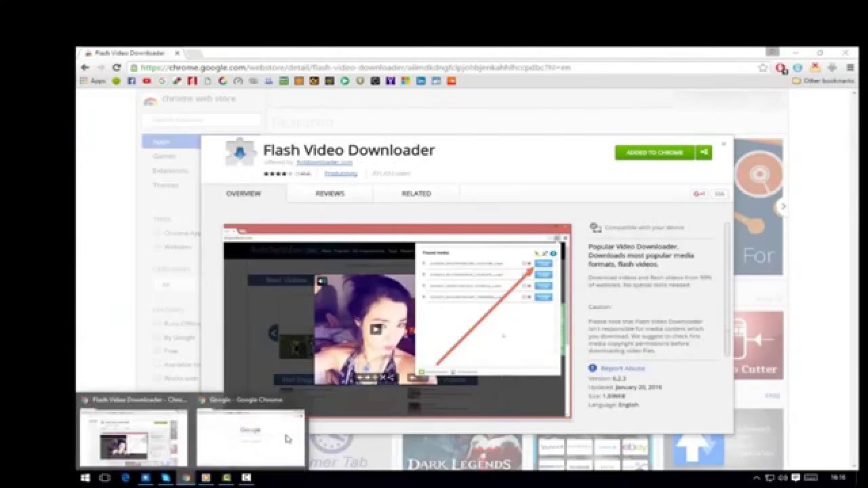The width and height of the screenshot is (868, 488).
Task: Toggle the Chrome Apps type checkbox
Action: [x=157, y=233]
